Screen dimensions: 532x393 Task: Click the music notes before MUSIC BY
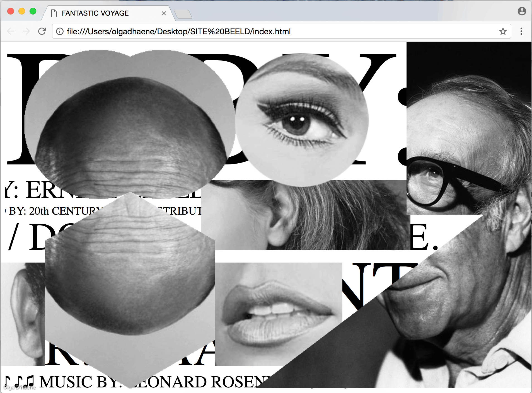(x=20, y=382)
